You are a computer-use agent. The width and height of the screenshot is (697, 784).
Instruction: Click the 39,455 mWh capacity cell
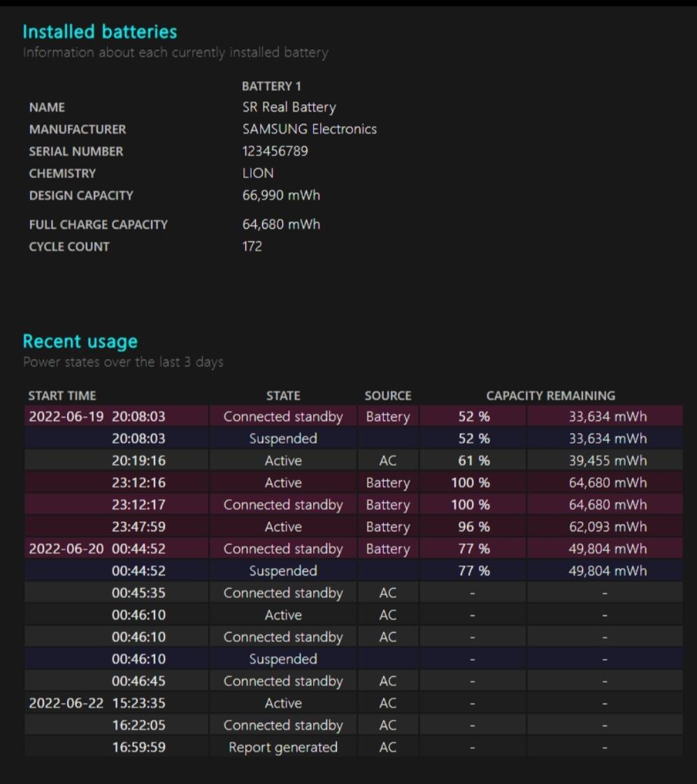pos(607,460)
